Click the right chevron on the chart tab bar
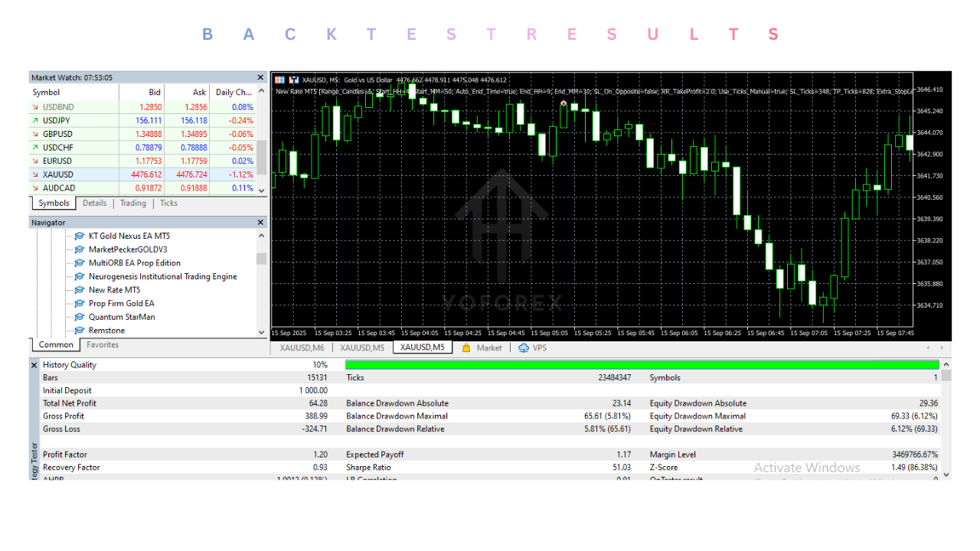Screen dimensions: 980x551 [x=941, y=347]
